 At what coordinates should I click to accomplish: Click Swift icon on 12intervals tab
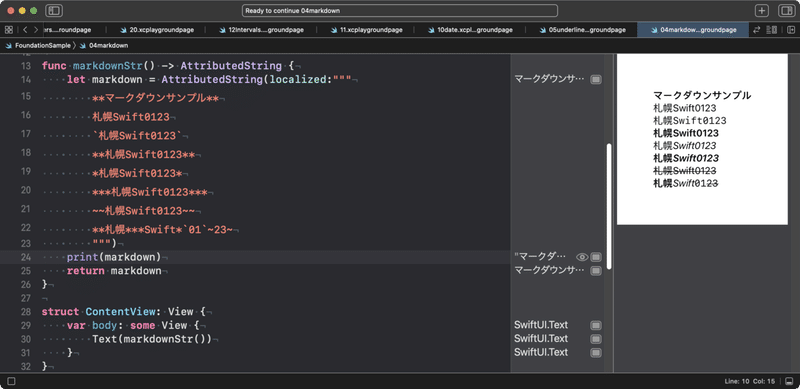(222, 30)
